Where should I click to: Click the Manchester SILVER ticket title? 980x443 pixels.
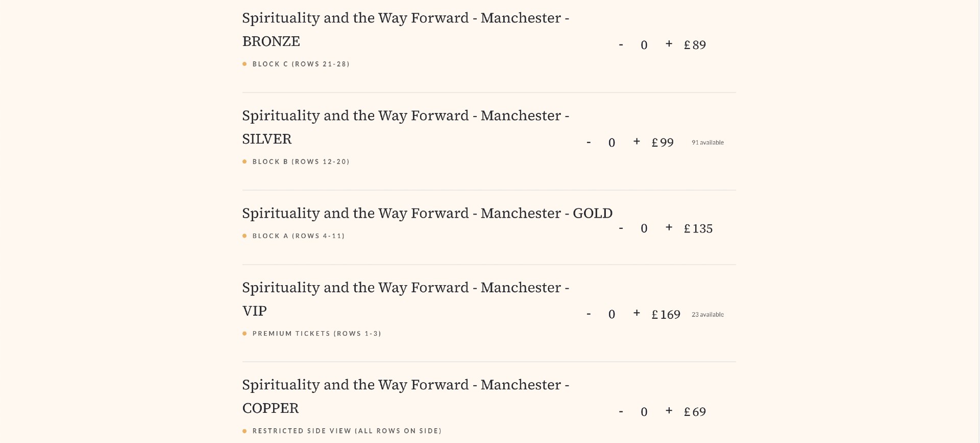coord(405,127)
